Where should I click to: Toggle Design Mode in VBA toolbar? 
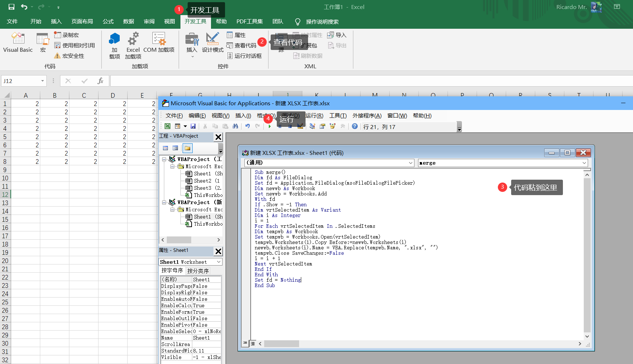[x=300, y=126]
